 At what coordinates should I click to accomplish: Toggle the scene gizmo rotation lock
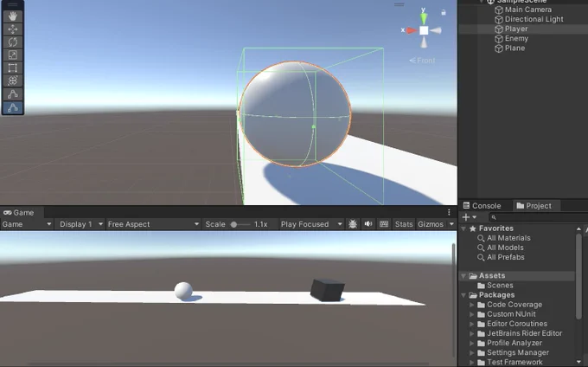(444, 12)
